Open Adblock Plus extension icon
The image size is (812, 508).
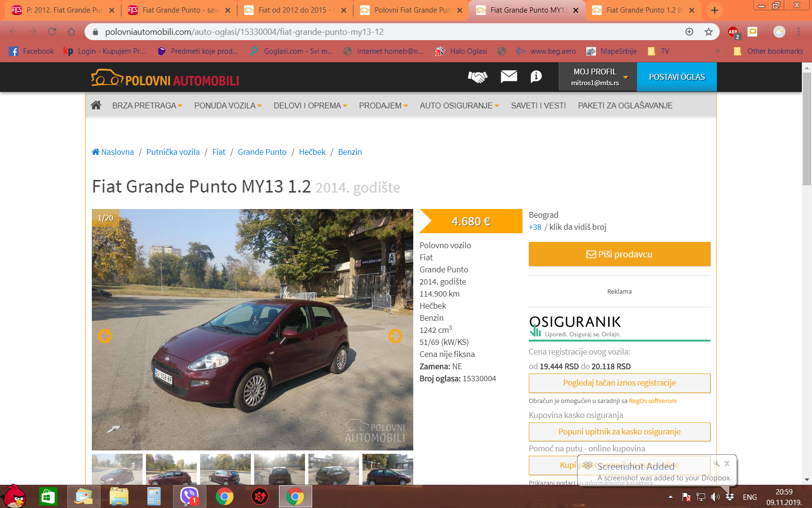pos(733,32)
